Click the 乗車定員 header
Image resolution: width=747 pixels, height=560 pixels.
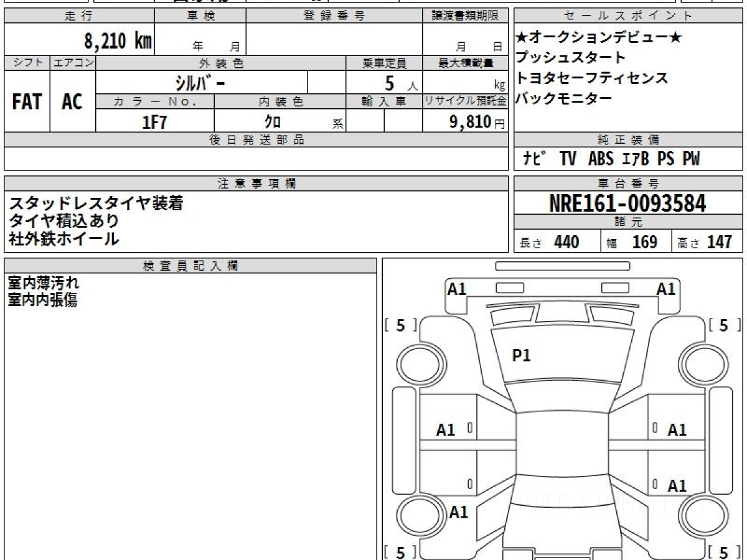pyautogui.click(x=384, y=63)
